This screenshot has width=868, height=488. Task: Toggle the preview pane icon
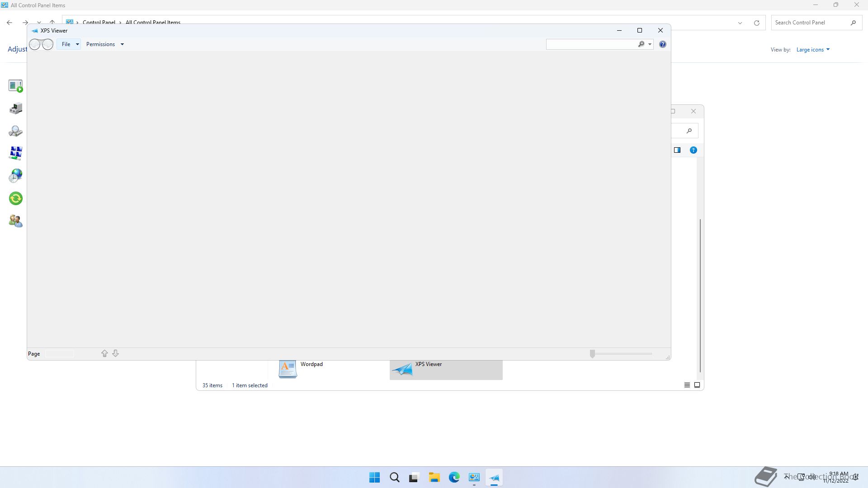point(677,150)
